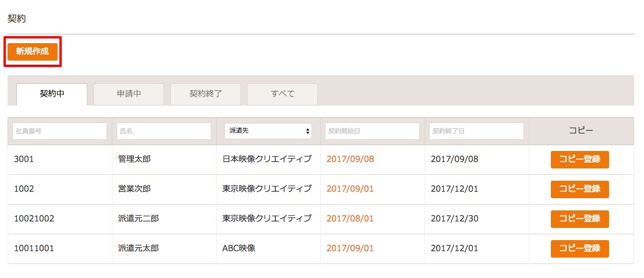This screenshot has width=644, height=278.
Task: Open the 2017/09/08 start date link
Action: coord(351,159)
